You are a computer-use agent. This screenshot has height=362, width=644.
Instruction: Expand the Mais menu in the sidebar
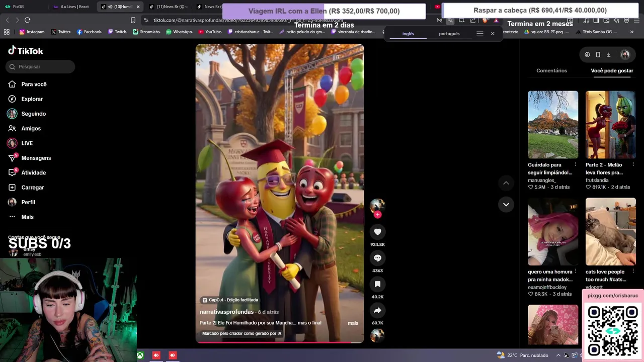tap(27, 217)
